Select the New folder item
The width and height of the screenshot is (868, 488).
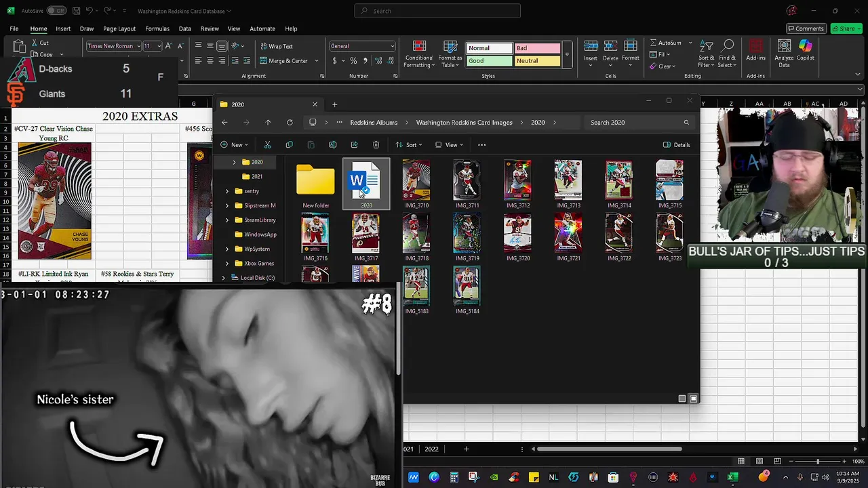pyautogui.click(x=315, y=184)
